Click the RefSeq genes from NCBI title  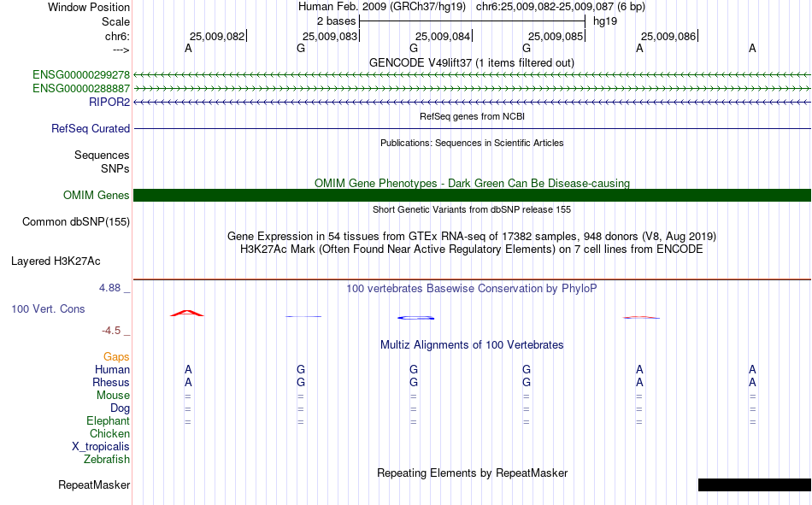472,116
